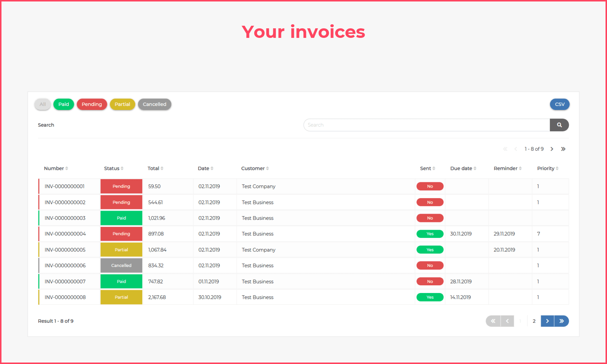Click Yes badge of INV-0000000005

click(x=430, y=250)
